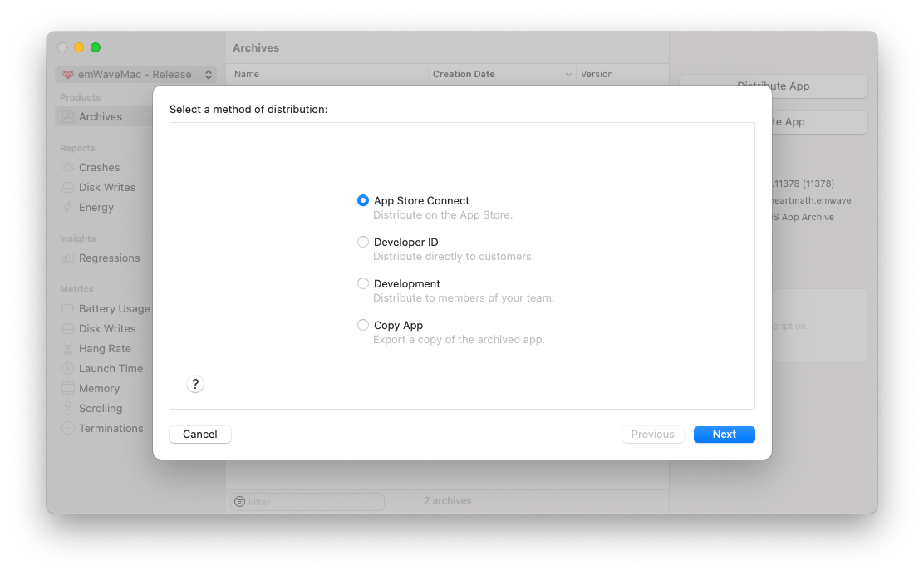Viewport: 924px width, 575px height.
Task: Select App Store Connect distribution method
Action: point(363,201)
